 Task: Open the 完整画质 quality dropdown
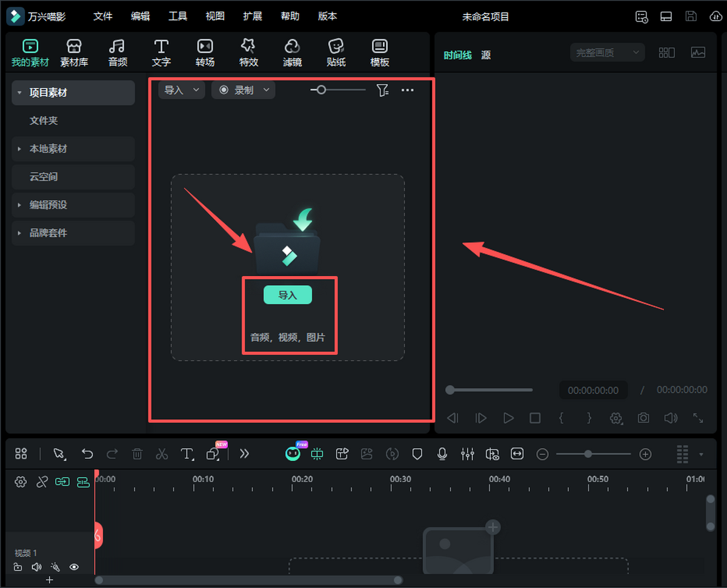click(x=607, y=53)
